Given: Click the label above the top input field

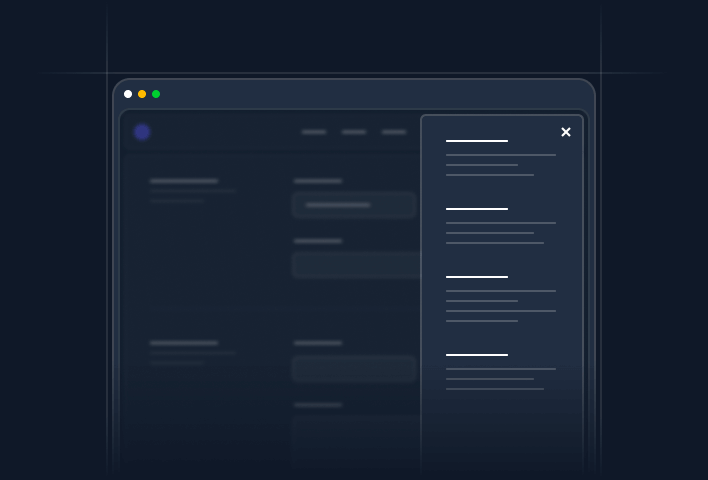Looking at the screenshot, I should [x=318, y=181].
